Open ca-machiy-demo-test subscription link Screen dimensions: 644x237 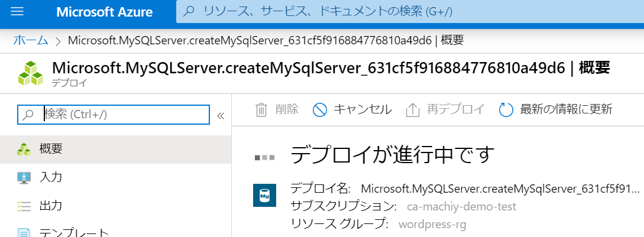click(x=461, y=206)
